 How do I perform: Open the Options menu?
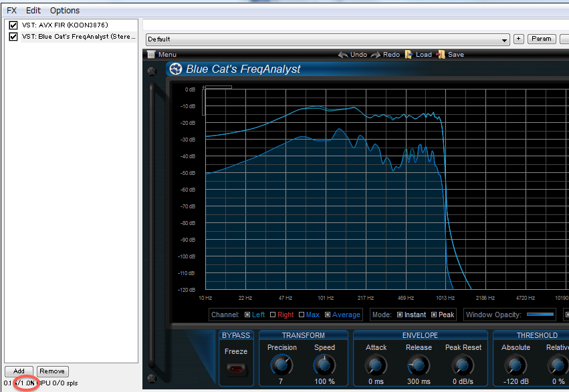point(65,11)
